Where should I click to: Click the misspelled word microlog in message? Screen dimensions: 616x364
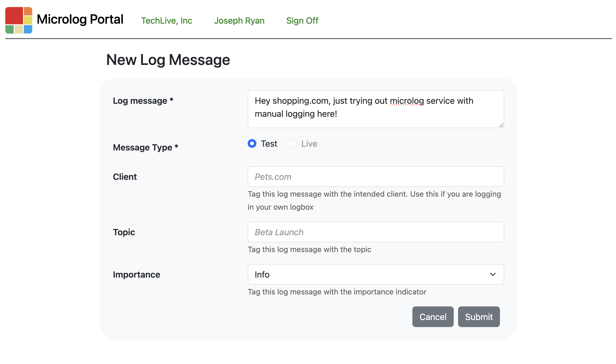pos(407,101)
